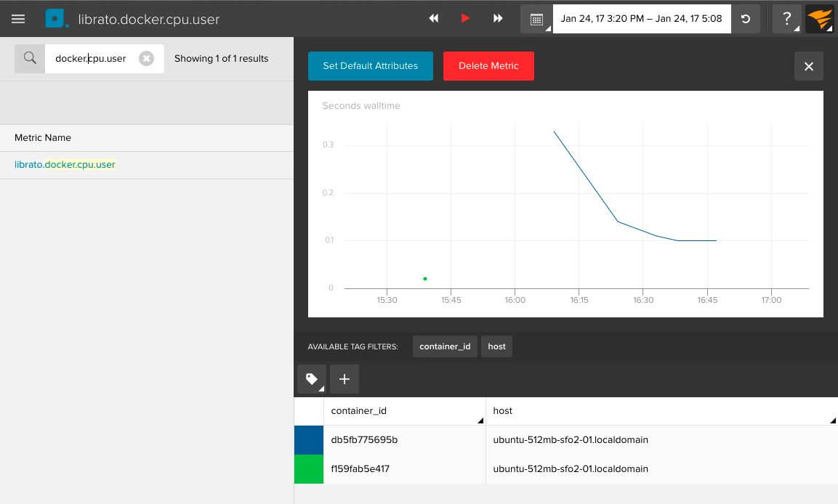Screen dimensions: 838x504
Task: Clear the docker.cpu.user search text
Action: pos(146,58)
